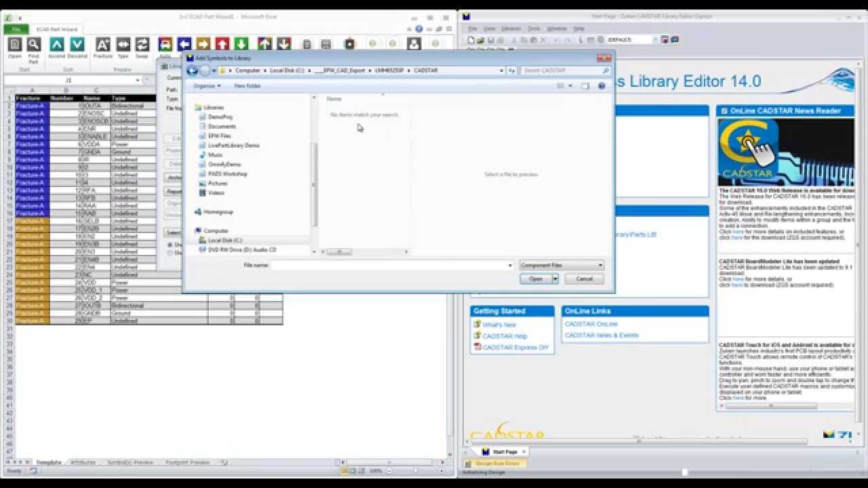Click the blue left-arrow ribbon icon
The width and height of the screenshot is (868, 488).
pyautogui.click(x=184, y=44)
